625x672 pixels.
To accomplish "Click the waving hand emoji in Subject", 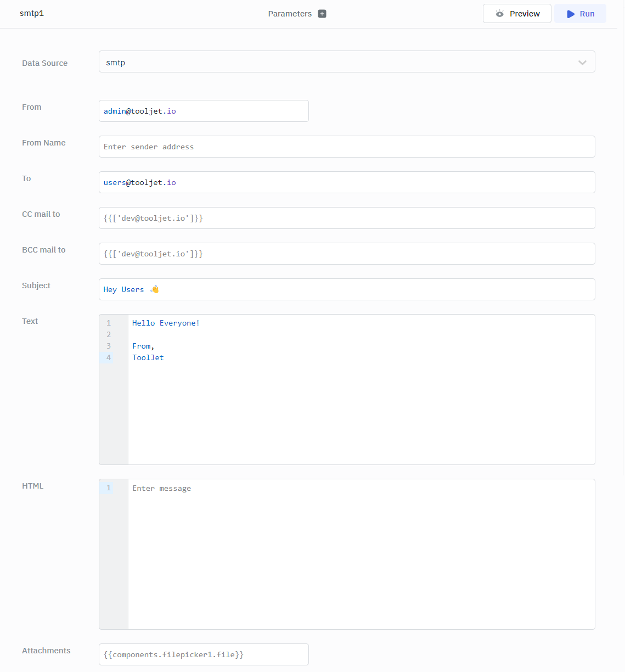I will [155, 289].
